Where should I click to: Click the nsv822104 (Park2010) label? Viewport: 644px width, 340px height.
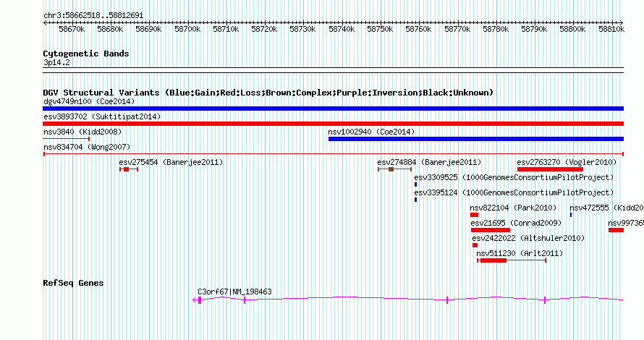click(514, 208)
